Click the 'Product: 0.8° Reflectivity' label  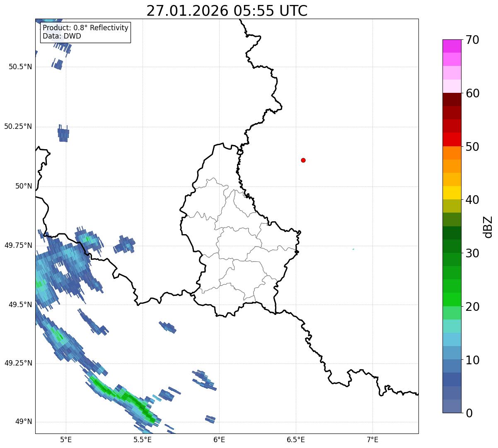coord(86,28)
